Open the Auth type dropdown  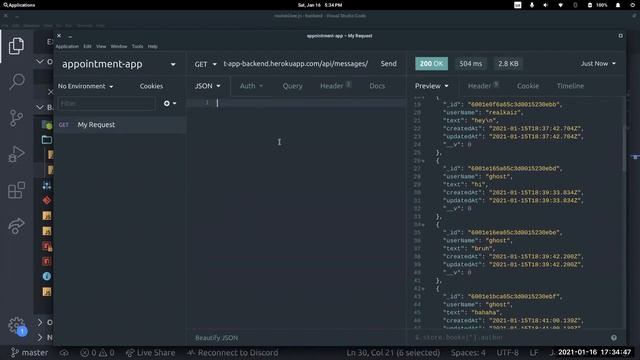[x=251, y=86]
